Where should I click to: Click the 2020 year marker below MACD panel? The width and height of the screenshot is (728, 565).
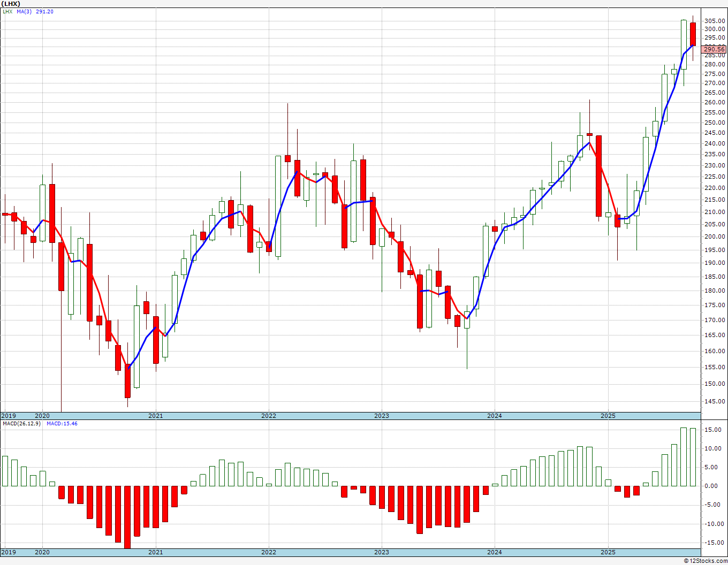tap(42, 552)
